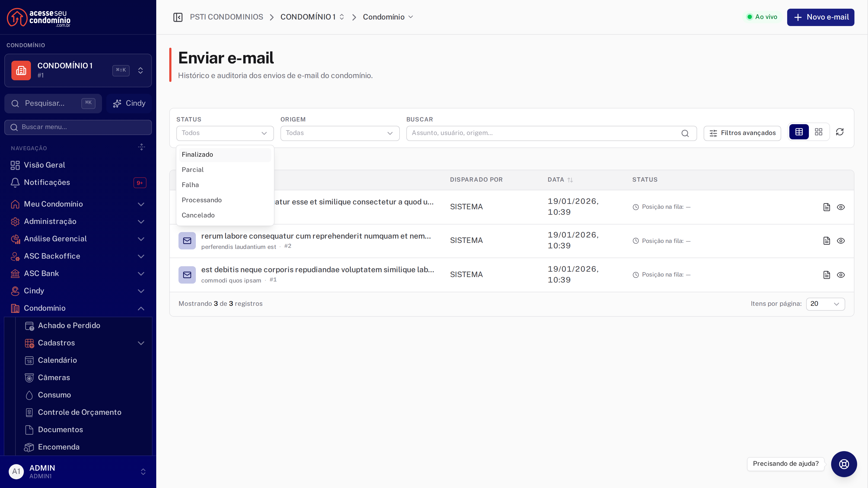Open the CONDOMÍNIO 1 breadcrumb switcher

[x=312, y=17]
